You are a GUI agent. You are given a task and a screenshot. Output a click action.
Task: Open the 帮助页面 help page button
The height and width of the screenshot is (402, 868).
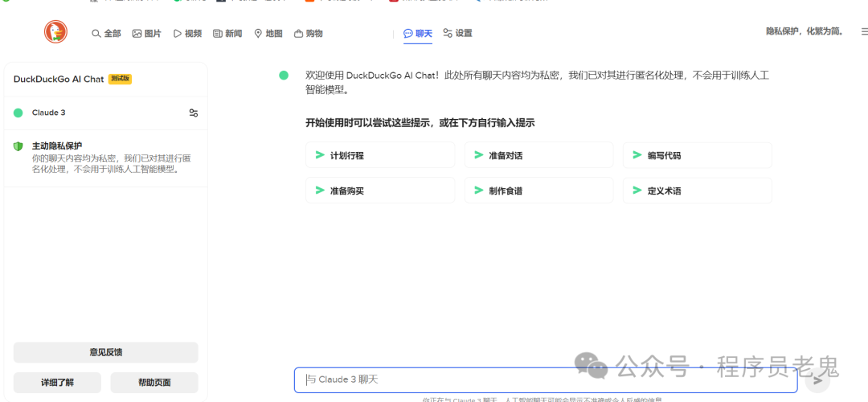(x=154, y=383)
